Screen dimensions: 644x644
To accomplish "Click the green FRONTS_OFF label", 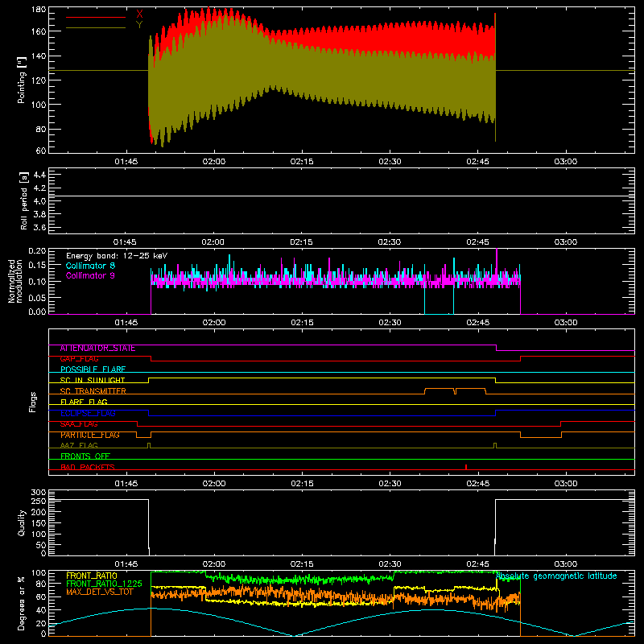I will click(x=85, y=456).
